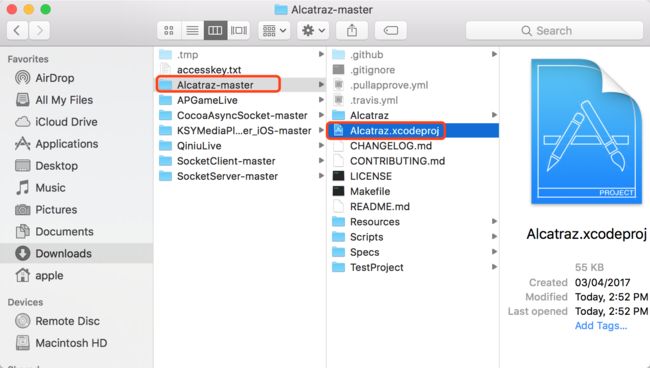Expand the APGameLive folder arrow
Image resolution: width=650 pixels, height=368 pixels.
pos(321,100)
